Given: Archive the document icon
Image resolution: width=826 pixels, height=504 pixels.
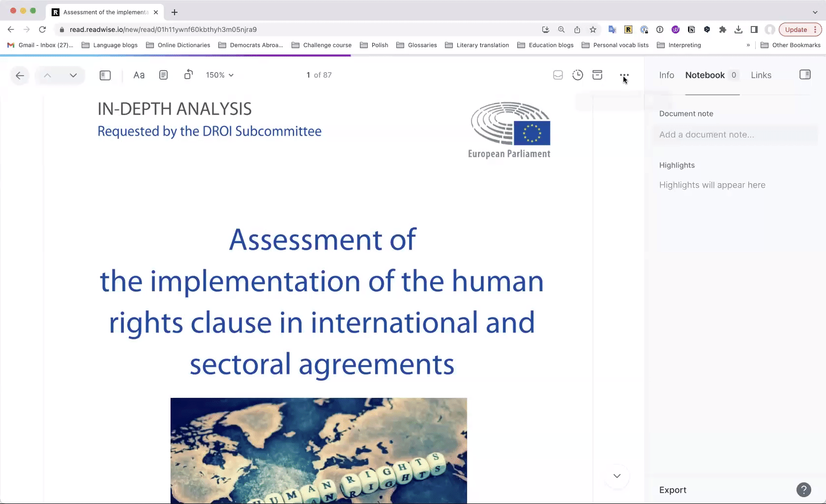Looking at the screenshot, I should click(597, 75).
